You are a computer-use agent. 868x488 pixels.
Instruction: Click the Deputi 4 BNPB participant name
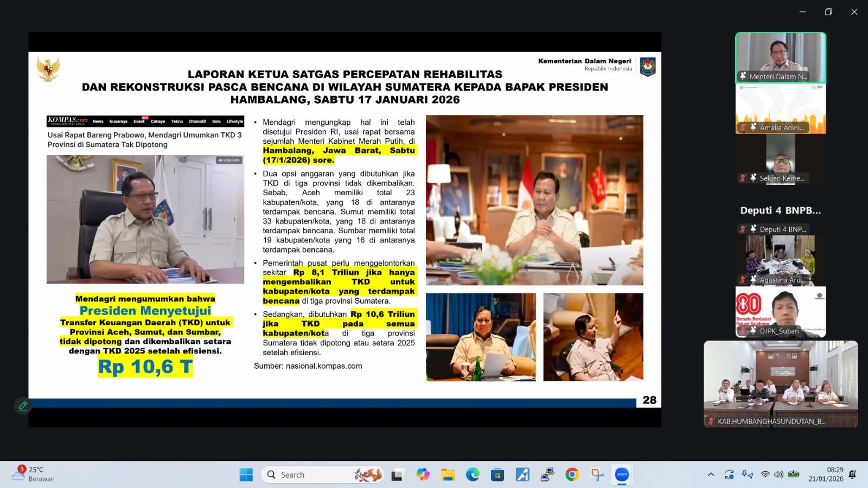click(780, 210)
